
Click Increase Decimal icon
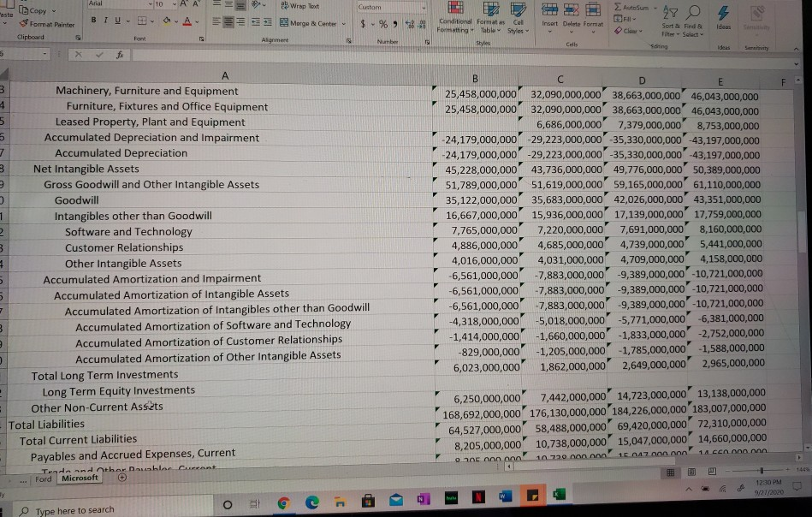point(410,24)
